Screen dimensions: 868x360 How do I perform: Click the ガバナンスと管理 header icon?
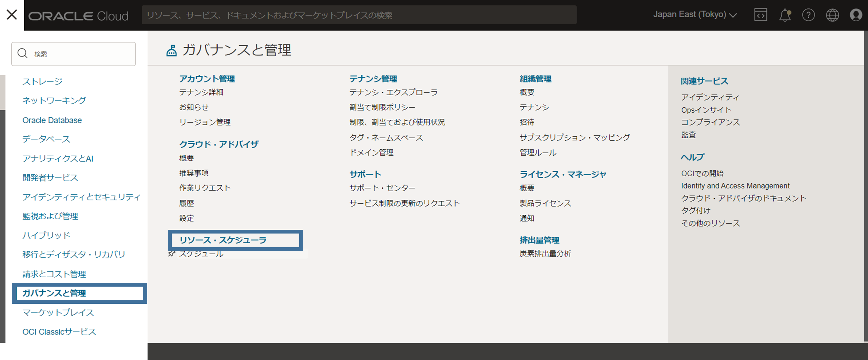coord(172,50)
